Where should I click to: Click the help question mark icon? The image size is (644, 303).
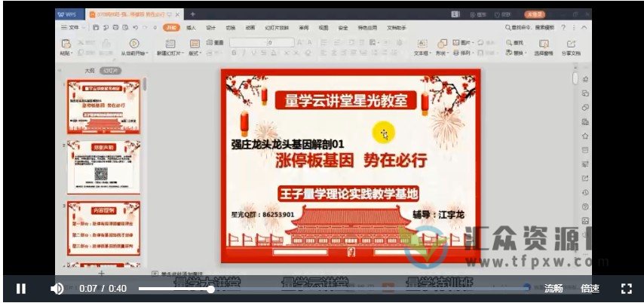coord(563,27)
